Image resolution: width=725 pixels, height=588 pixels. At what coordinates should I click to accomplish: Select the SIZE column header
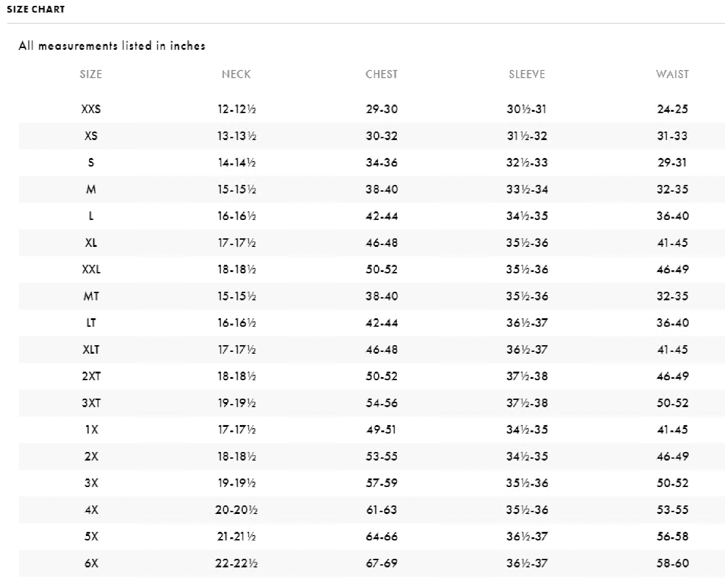pyautogui.click(x=91, y=74)
